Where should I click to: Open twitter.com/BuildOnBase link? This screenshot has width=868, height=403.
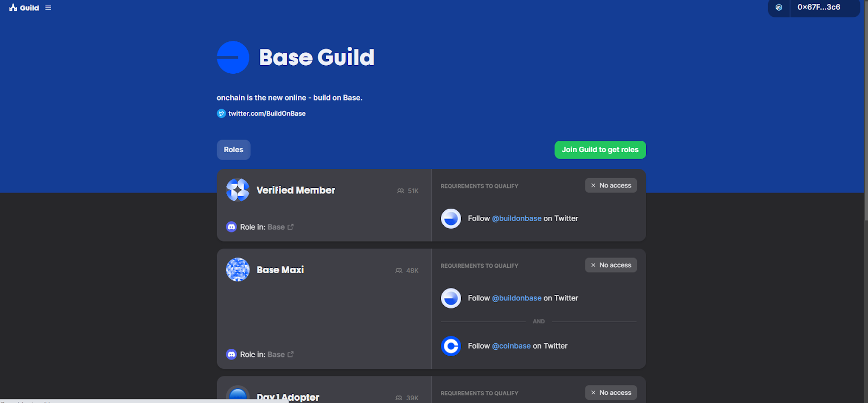pos(267,114)
